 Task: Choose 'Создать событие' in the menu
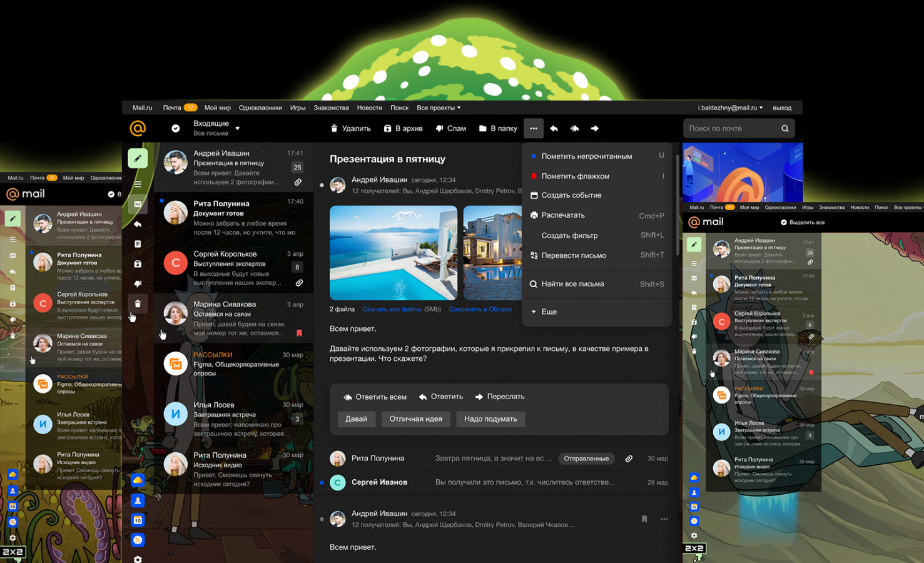point(597,195)
